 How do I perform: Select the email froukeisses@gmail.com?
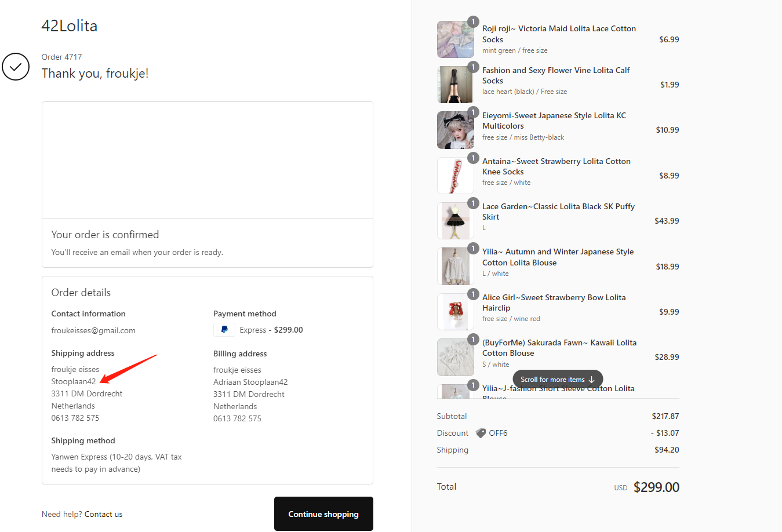(93, 330)
